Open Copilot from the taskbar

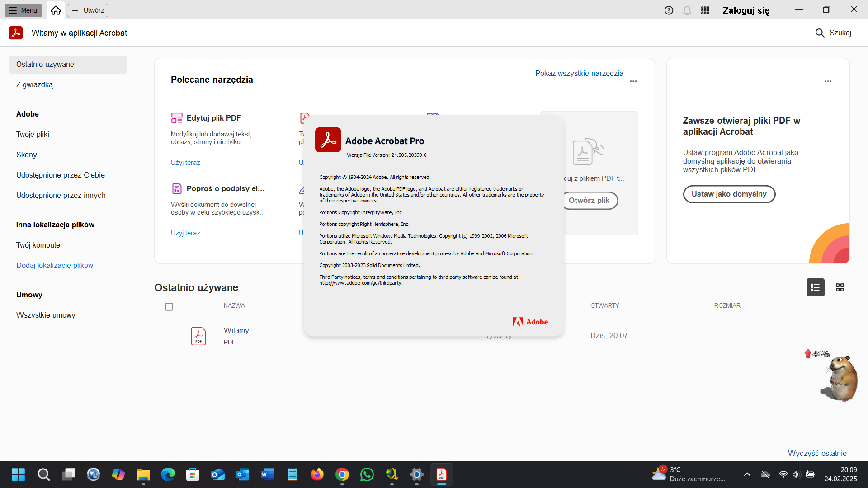(118, 475)
